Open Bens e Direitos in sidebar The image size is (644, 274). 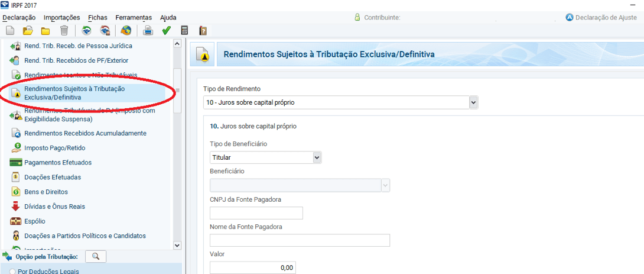[x=46, y=192]
